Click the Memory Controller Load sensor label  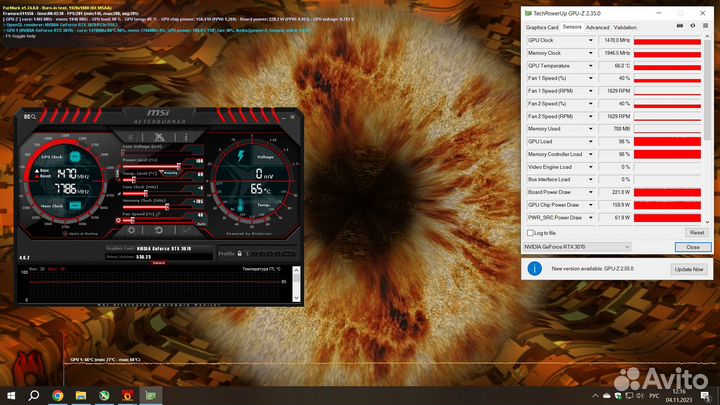click(x=555, y=154)
